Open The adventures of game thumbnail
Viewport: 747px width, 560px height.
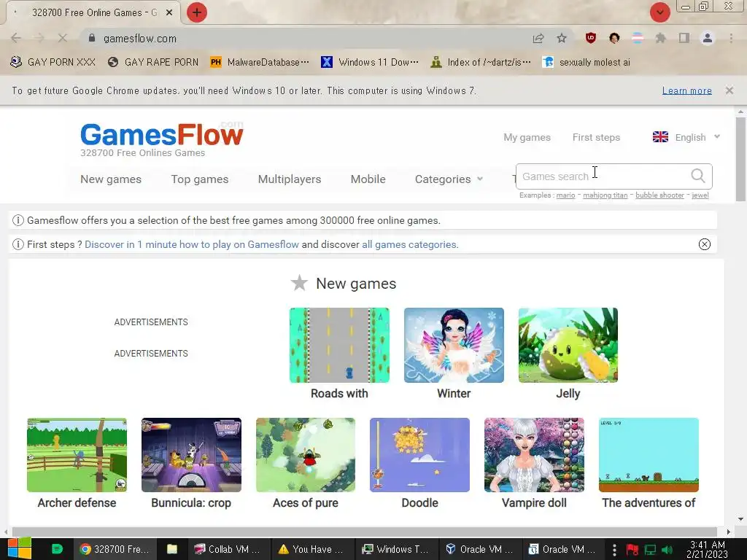pyautogui.click(x=649, y=455)
